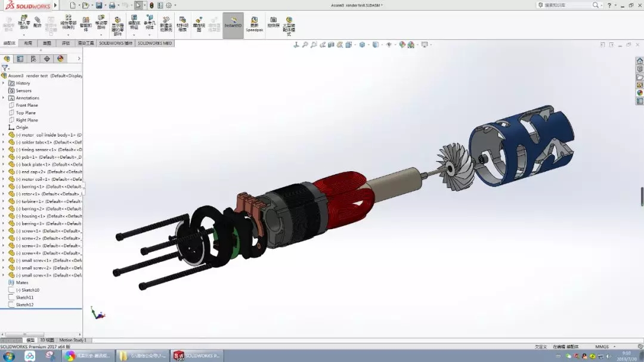The image size is (644, 362).
Task: Click the Windows Start button
Action: [x=9, y=356]
